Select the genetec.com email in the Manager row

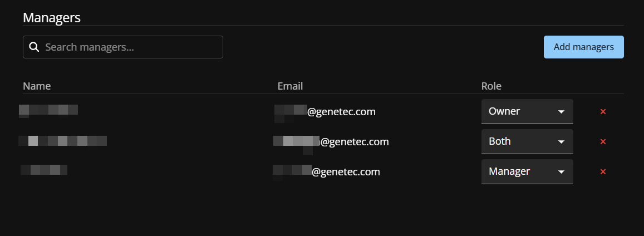pos(327,172)
